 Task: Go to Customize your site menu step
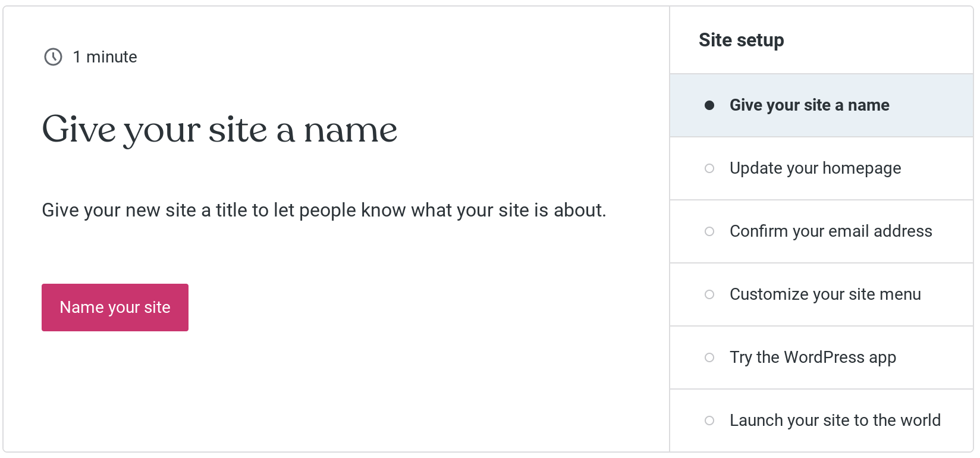(821, 294)
